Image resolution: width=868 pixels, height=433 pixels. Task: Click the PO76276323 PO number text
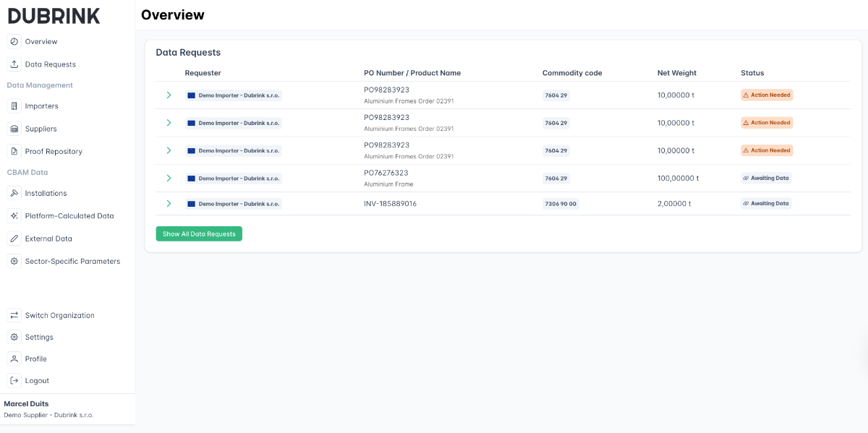point(386,173)
